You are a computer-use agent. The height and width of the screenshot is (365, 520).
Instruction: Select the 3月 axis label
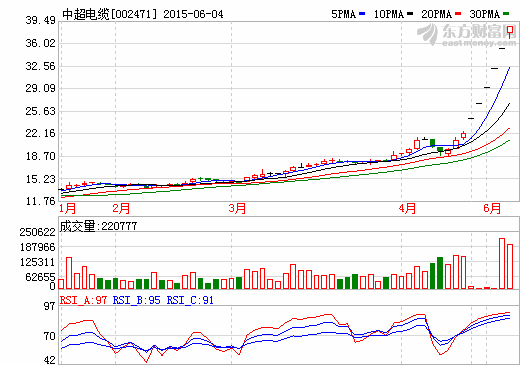coord(237,209)
